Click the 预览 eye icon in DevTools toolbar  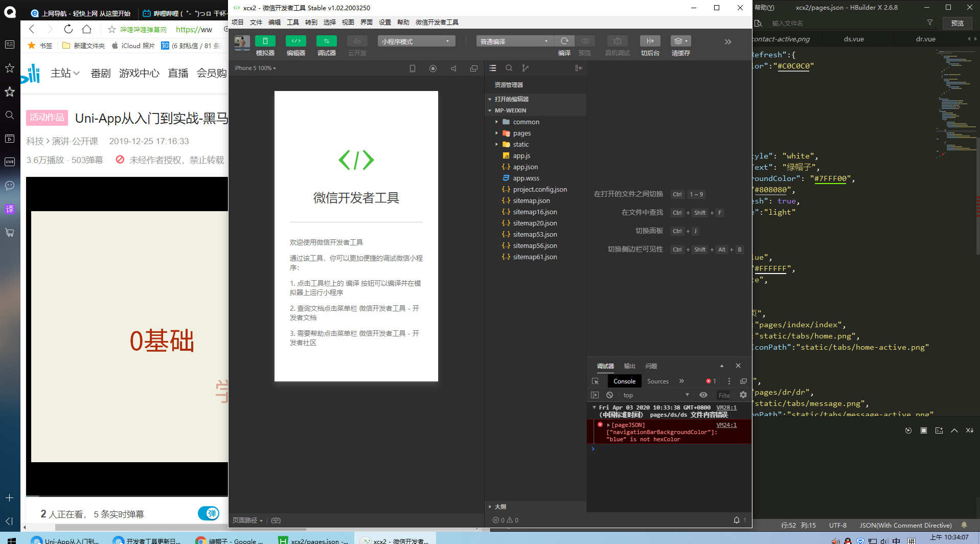point(585,41)
